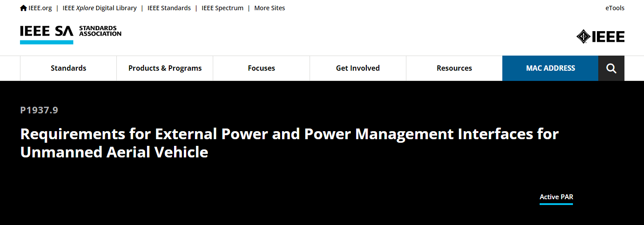Click the IEEE diamond logo at right
Image resolution: width=644 pixels, height=225 pixels.
(x=600, y=36)
